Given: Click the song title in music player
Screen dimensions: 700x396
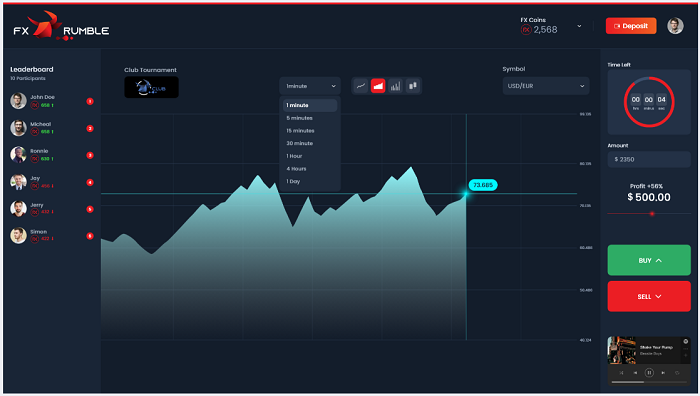Looking at the screenshot, I should pos(656,347).
